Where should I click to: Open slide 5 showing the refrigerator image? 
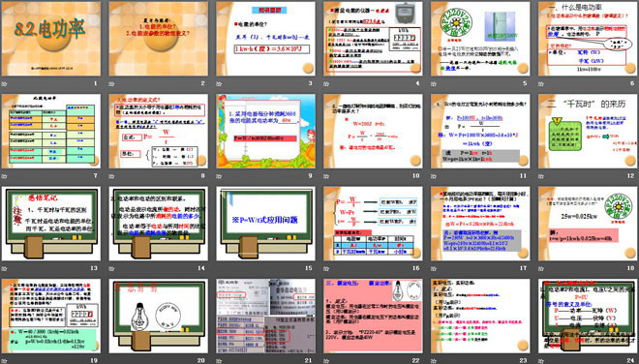480,39
